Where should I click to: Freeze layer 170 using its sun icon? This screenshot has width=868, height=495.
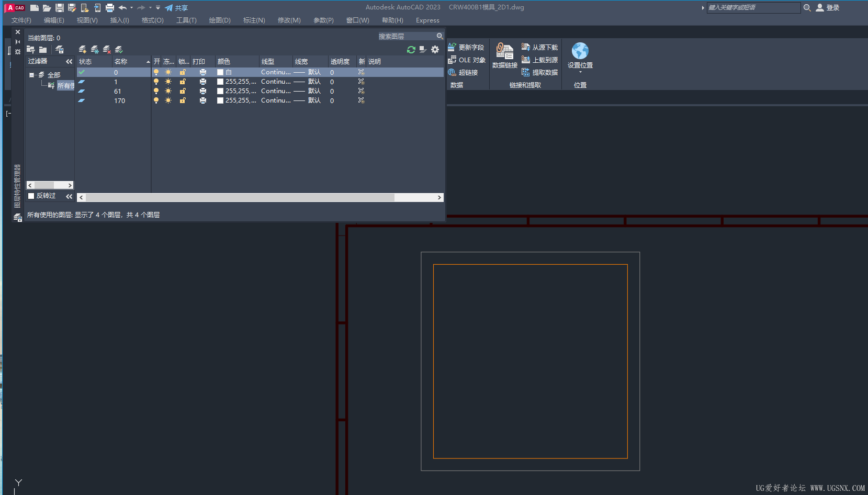click(x=168, y=100)
